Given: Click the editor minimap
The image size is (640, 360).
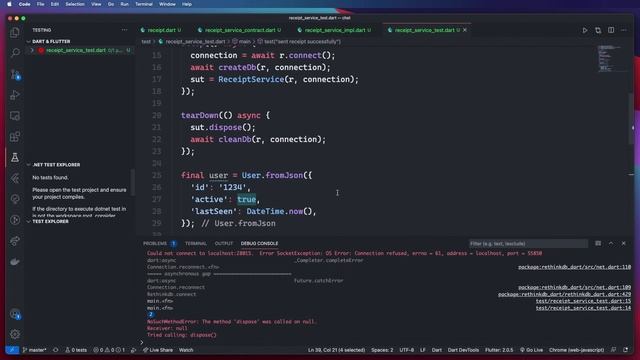Looking at the screenshot, I should [x=611, y=59].
